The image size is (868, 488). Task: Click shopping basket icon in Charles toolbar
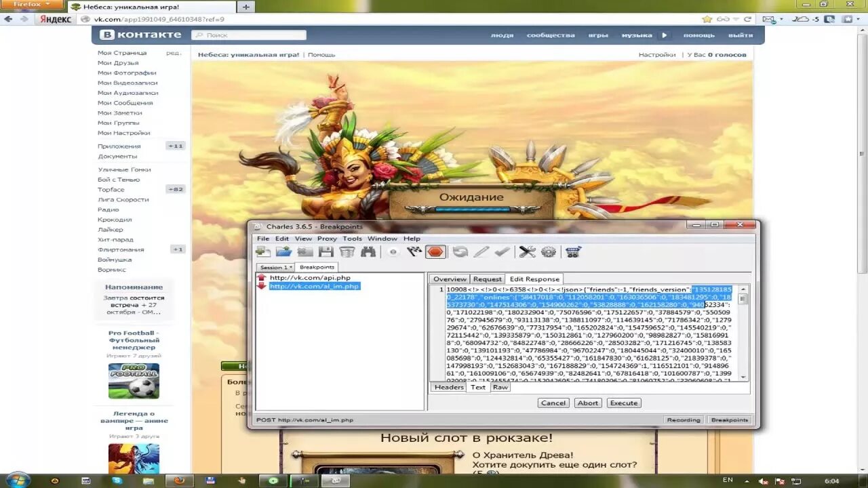[x=573, y=252]
